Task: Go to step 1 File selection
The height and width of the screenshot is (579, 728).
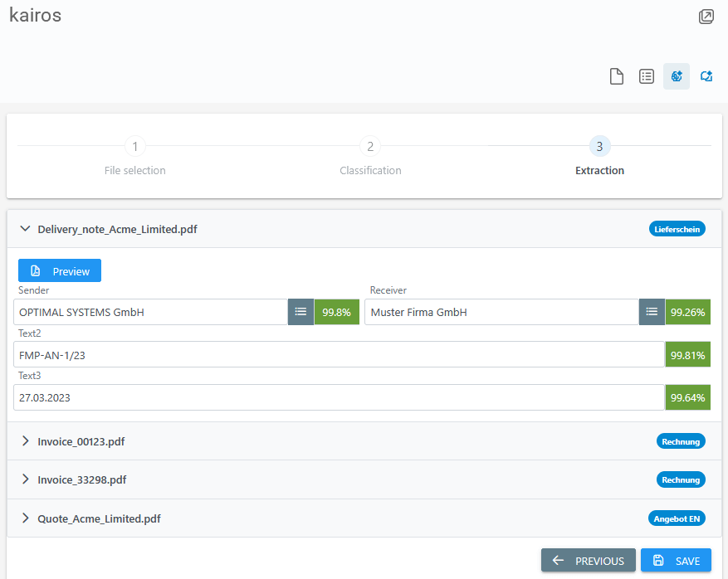Action: pos(135,148)
